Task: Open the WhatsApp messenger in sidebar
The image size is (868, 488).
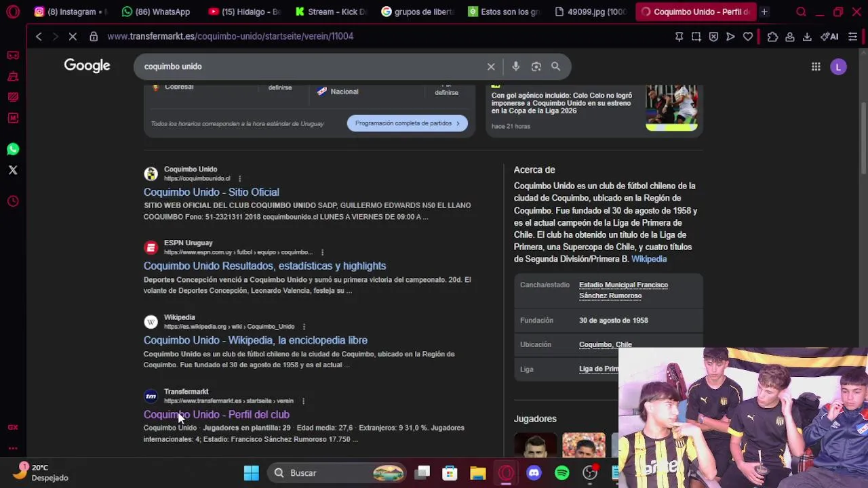Action: click(13, 149)
